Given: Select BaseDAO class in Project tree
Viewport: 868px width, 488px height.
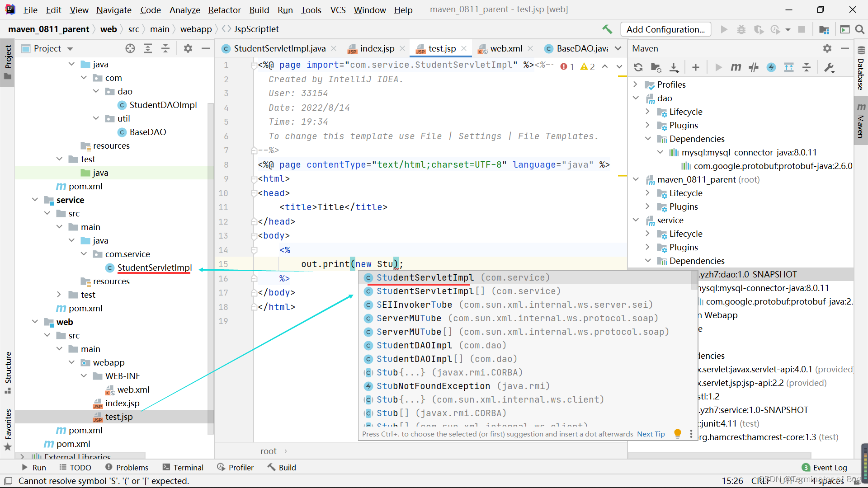Looking at the screenshot, I should (148, 132).
